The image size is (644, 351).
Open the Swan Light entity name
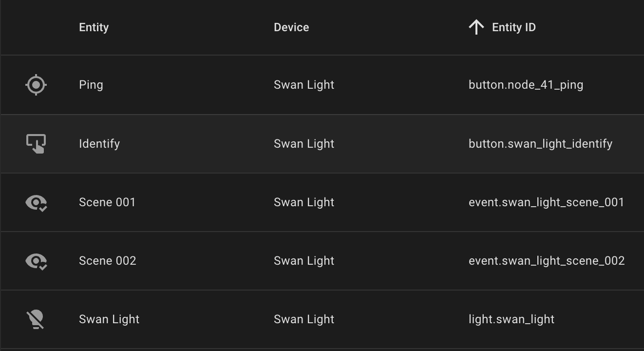point(109,319)
